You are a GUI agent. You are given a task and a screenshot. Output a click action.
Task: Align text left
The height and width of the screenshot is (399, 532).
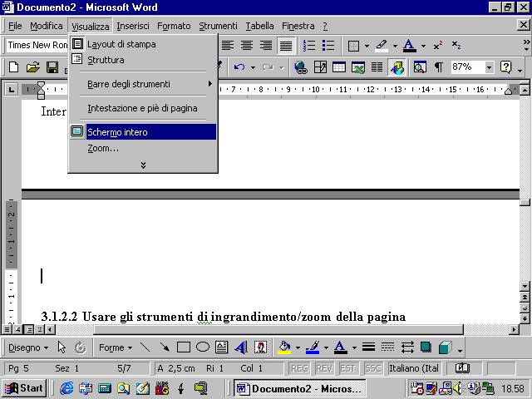228,45
